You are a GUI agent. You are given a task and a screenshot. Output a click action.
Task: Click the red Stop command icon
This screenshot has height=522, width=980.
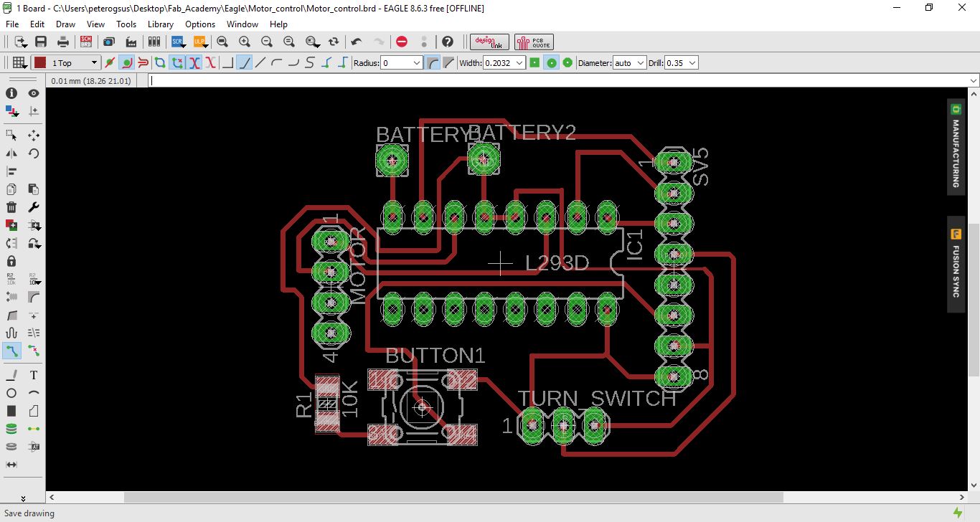coord(402,42)
